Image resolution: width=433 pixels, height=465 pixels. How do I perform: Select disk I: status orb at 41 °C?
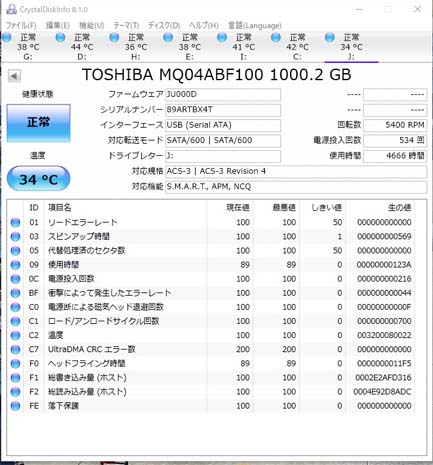click(x=222, y=37)
